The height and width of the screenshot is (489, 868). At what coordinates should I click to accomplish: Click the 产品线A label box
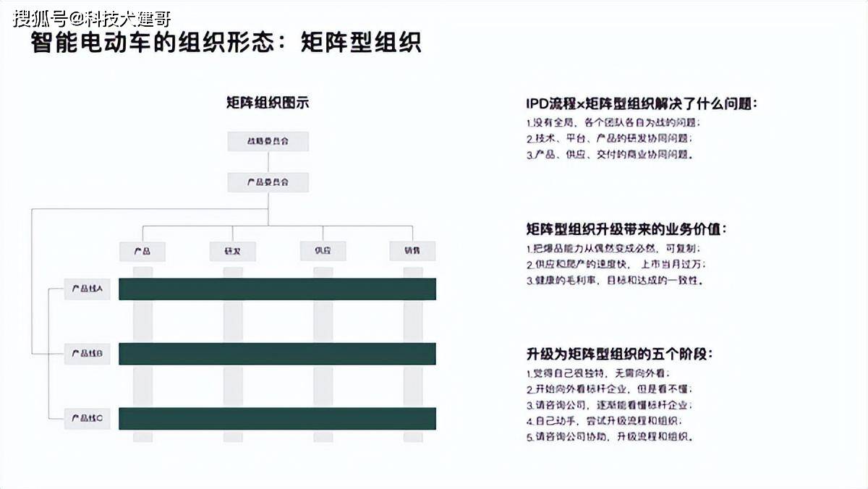(x=88, y=289)
